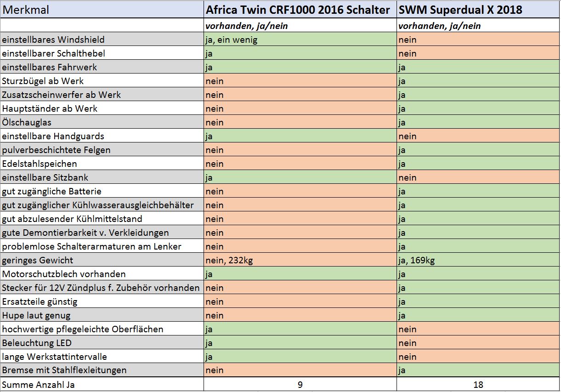This screenshot has width=561, height=392.
Task: Select the Summe Anzahl Ja cell
Action: coord(102,384)
